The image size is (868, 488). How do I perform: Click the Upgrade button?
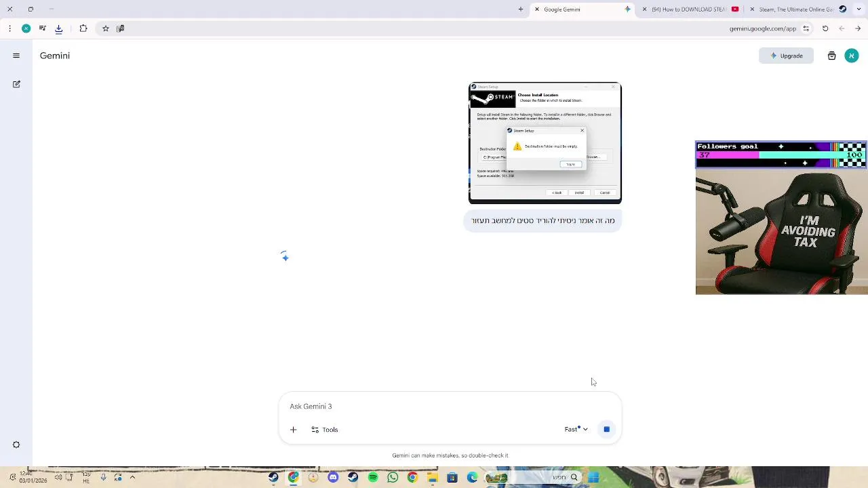786,56
